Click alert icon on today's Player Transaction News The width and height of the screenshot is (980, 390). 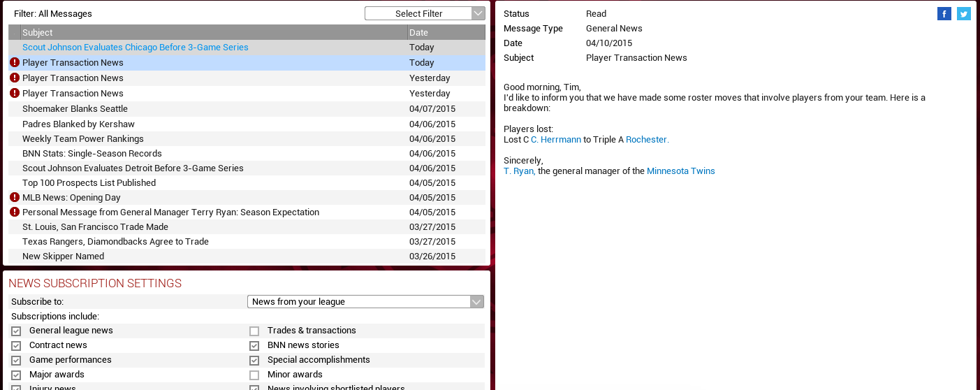pos(15,63)
